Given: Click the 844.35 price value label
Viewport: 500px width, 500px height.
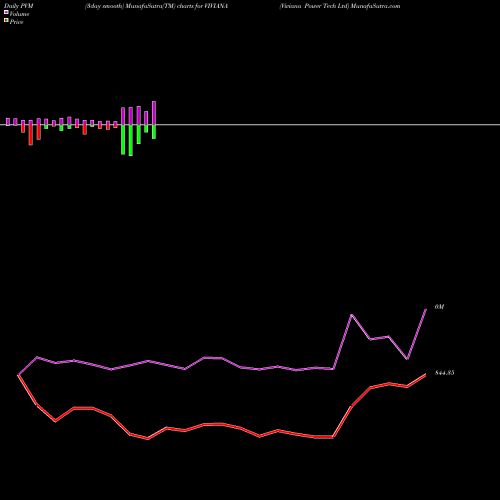Looking at the screenshot, I should click(445, 373).
